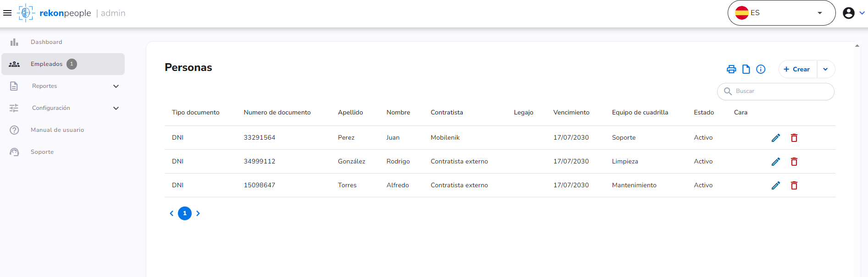
Task: Click the Contratista column header
Action: (x=447, y=113)
